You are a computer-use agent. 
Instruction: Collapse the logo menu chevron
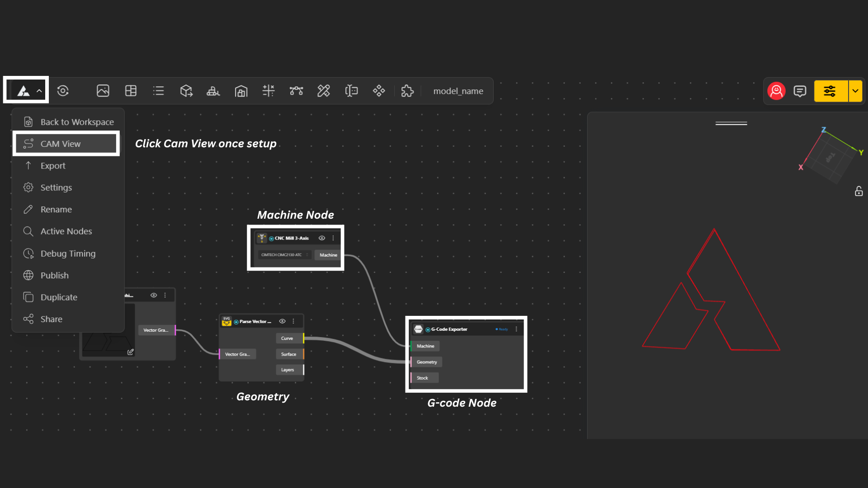pos(39,91)
